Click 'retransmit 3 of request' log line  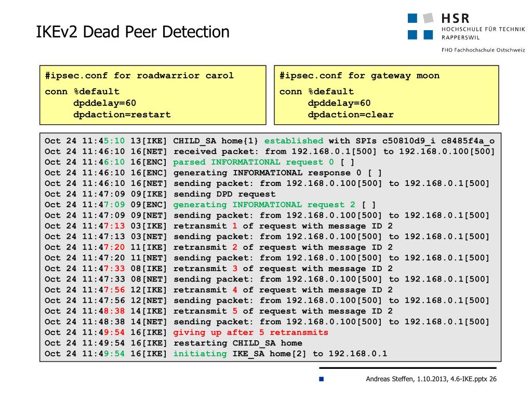coord(219,269)
